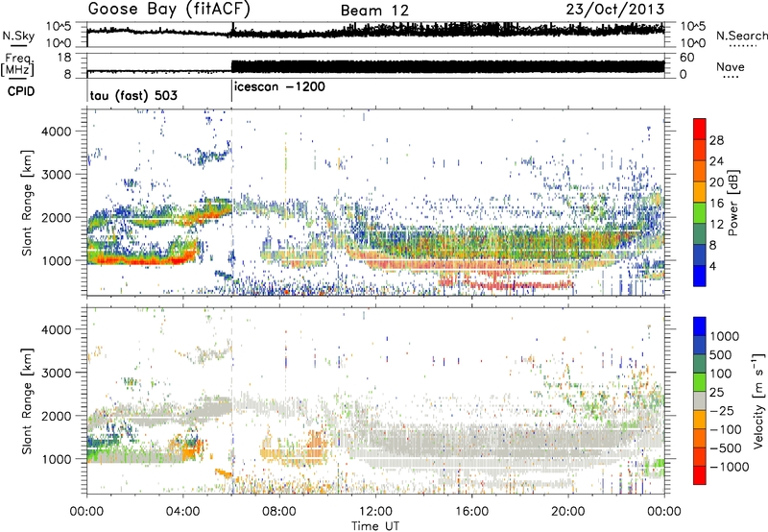Click the velocity panel 'Slant Range [km]' label
This screenshot has width=768, height=532.
pos(27,401)
